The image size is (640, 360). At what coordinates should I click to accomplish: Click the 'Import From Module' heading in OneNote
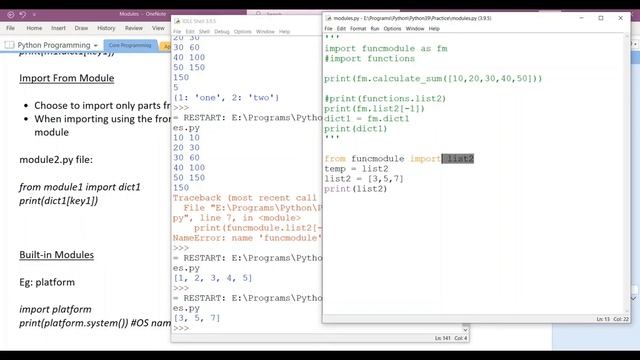pos(67,78)
